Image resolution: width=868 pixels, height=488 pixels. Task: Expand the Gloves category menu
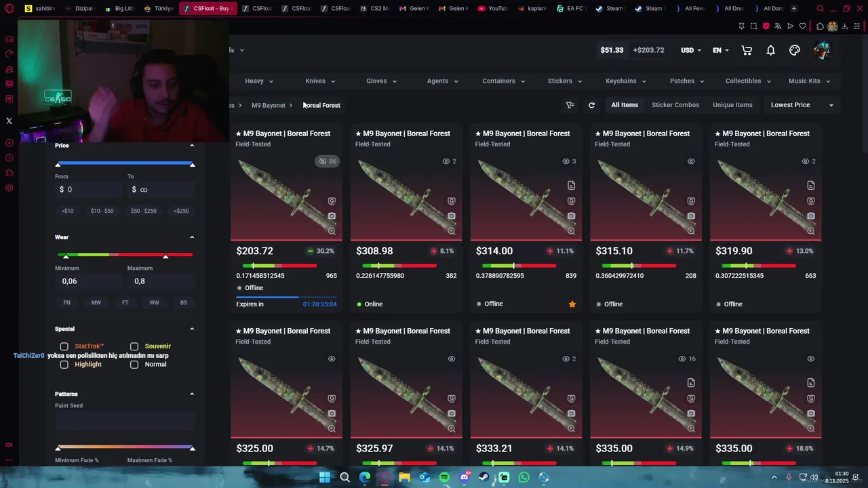[x=381, y=81]
